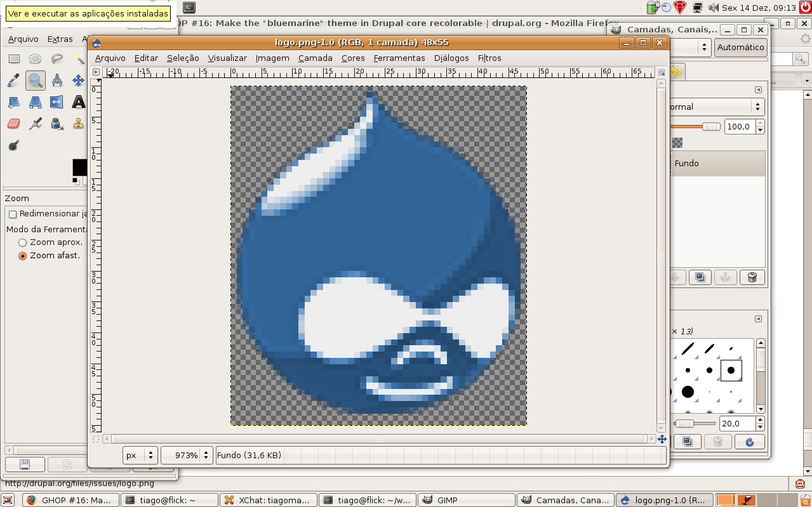Click the Automático button

740,47
